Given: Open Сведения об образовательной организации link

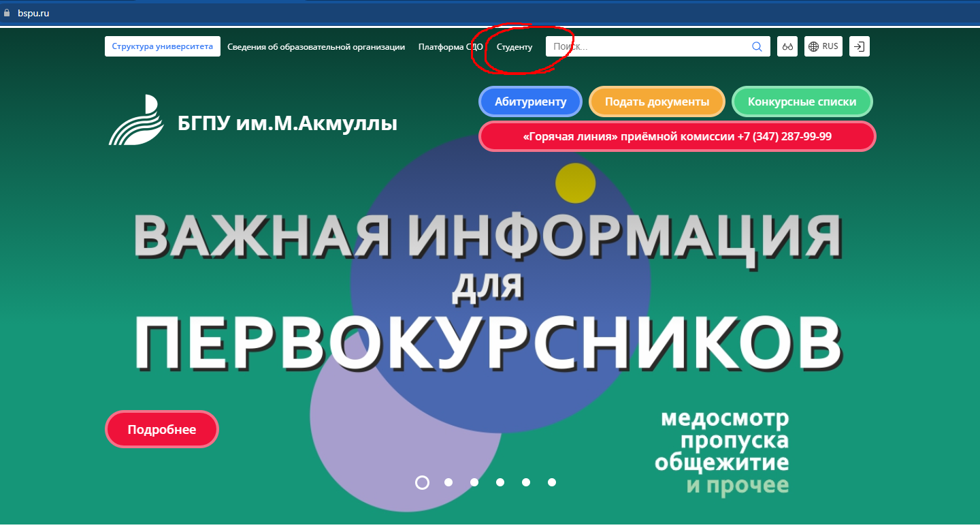Looking at the screenshot, I should pos(316,47).
